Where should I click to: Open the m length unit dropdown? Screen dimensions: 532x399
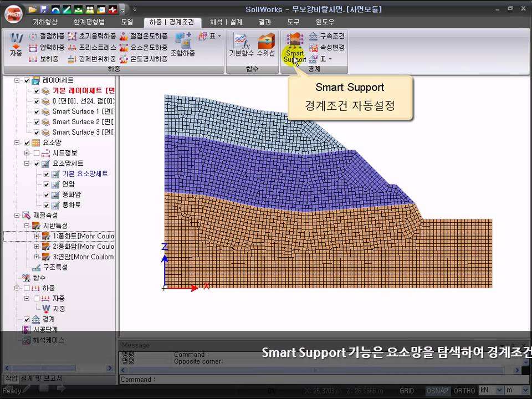(525, 390)
